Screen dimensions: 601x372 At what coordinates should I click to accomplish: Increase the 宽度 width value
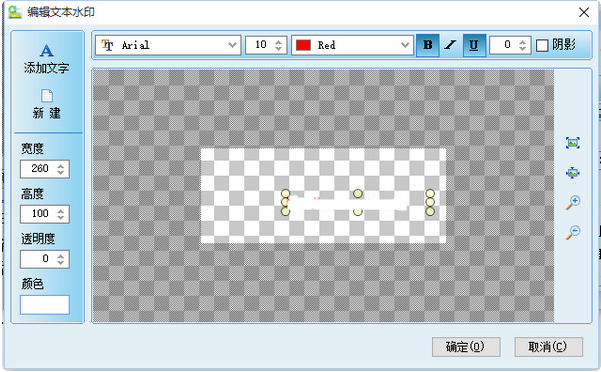coord(61,166)
